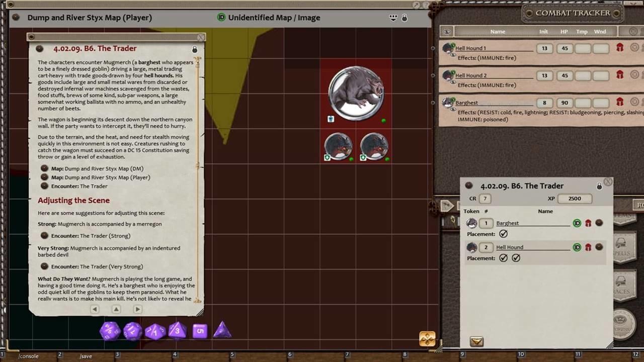This screenshot has width=644, height=362.
Task: Toggle the first Placement checkbox for Hell Hound
Action: pyautogui.click(x=503, y=258)
